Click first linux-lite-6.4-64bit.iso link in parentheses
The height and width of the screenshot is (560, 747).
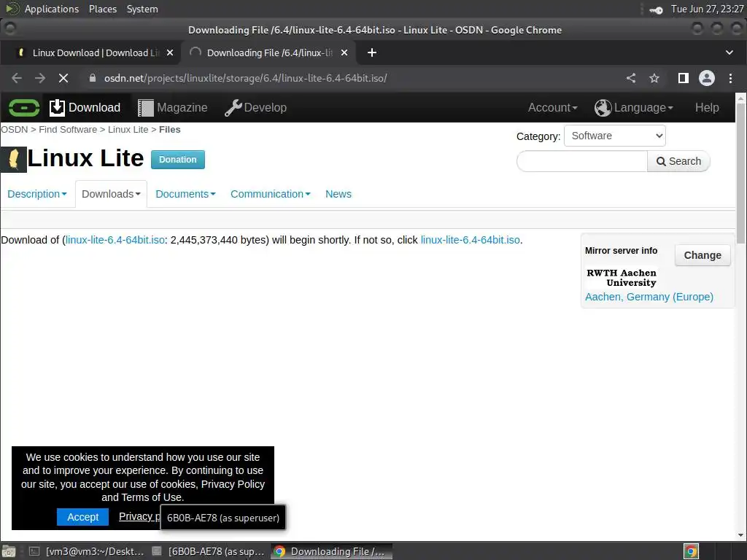115,240
